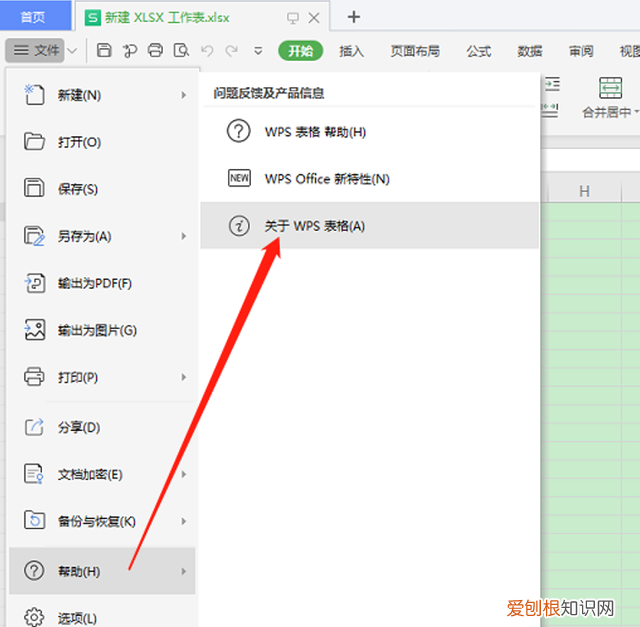Expand the 帮助(H) submenu arrow
This screenshot has width=640, height=627.
184,571
